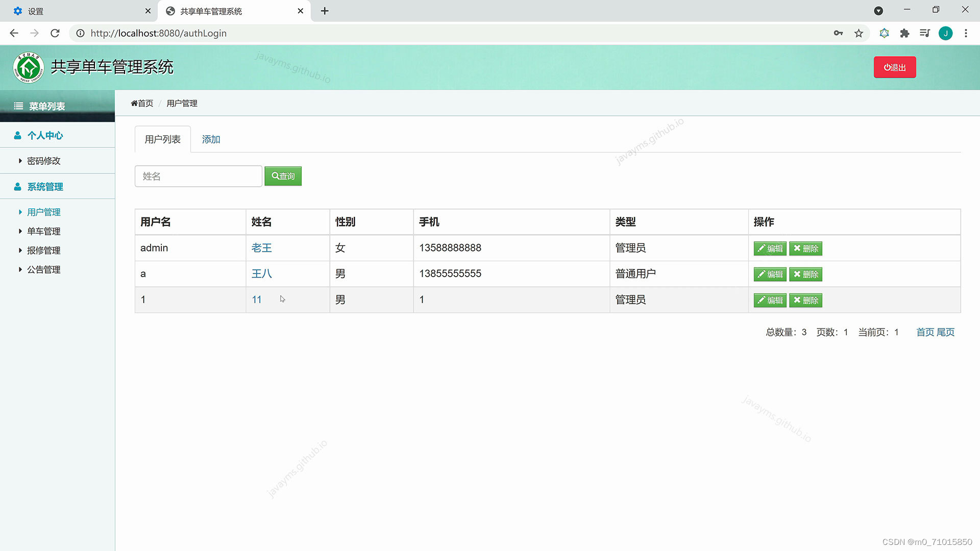Switch to the 添加 tab
The image size is (980, 551).
[211, 139]
